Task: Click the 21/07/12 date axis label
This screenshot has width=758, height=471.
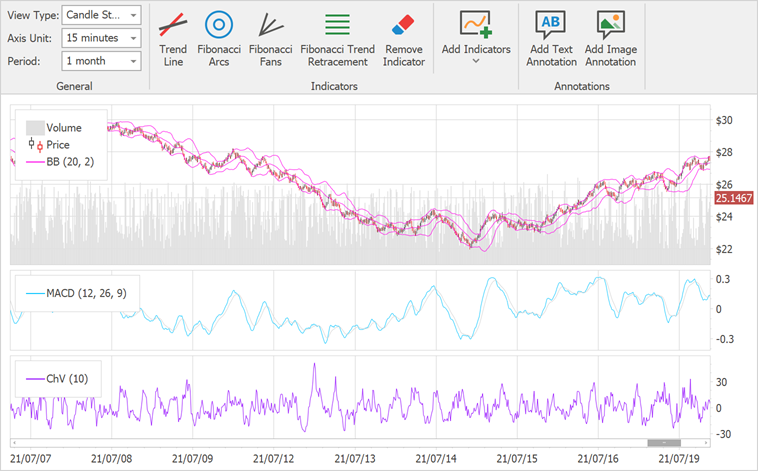Action: (x=273, y=458)
